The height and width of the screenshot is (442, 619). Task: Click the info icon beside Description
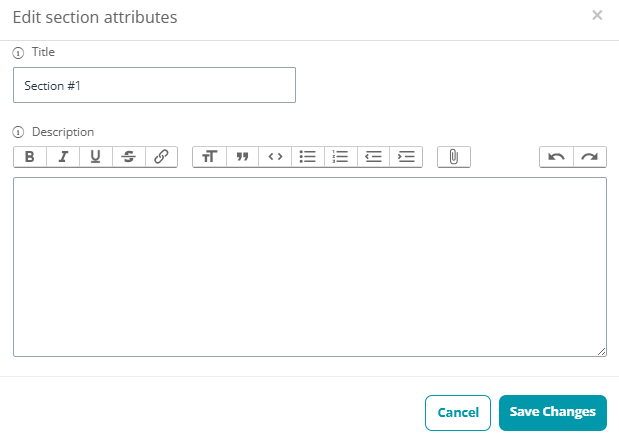coord(18,132)
